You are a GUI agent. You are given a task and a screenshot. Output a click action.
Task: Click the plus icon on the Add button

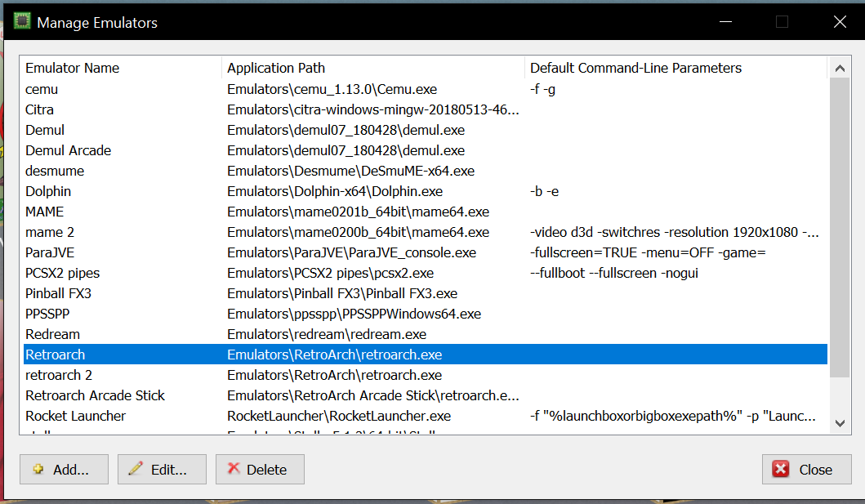click(x=38, y=469)
